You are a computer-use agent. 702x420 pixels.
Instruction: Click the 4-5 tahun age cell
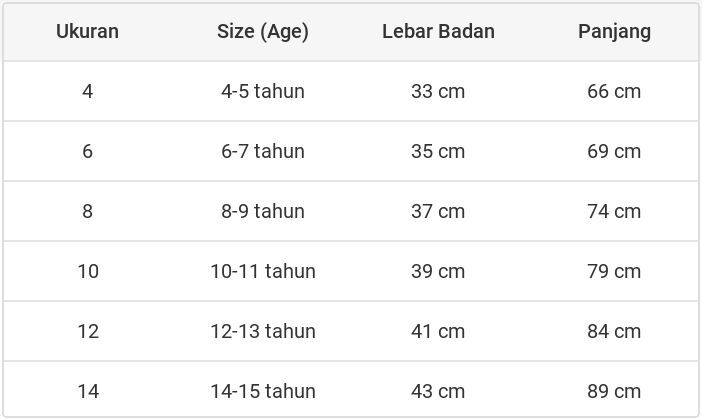263,91
